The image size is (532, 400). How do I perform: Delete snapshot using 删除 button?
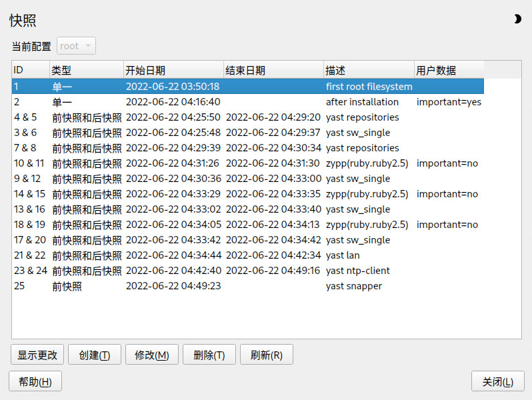tap(209, 355)
